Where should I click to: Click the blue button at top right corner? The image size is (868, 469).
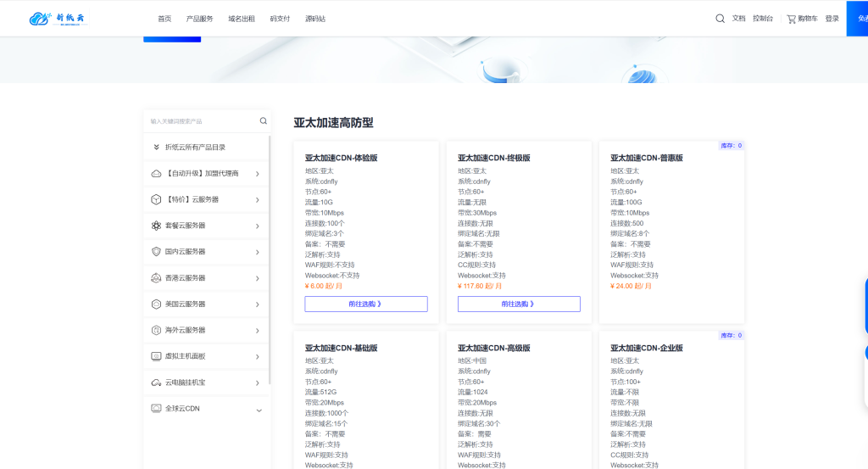(857, 19)
